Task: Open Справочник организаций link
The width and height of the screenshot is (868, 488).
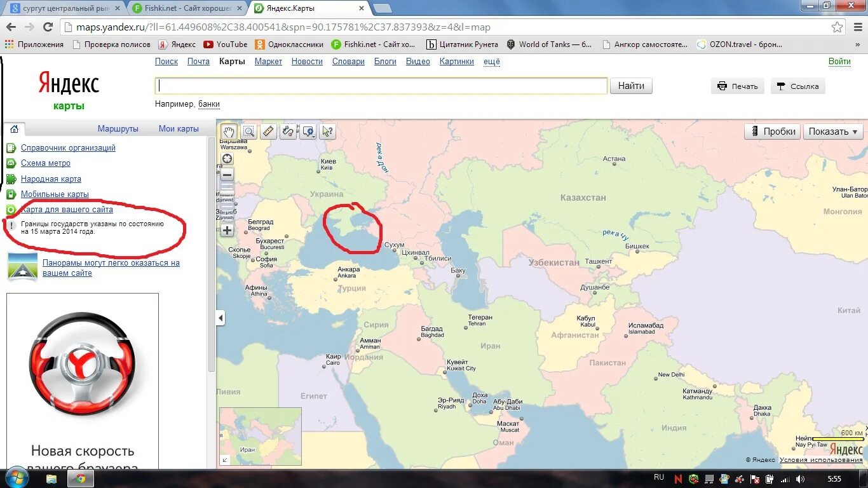Action: pos(68,148)
